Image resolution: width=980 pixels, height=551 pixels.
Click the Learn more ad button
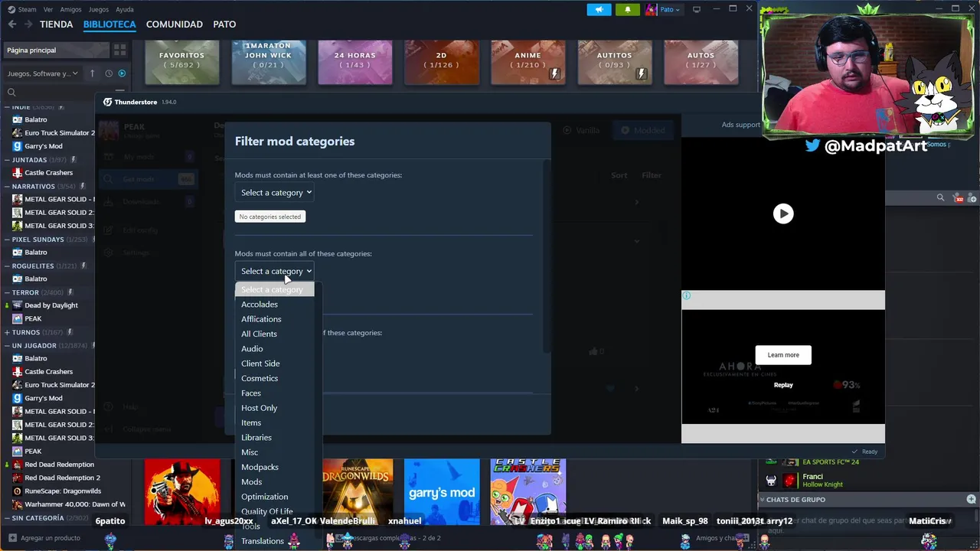pyautogui.click(x=783, y=355)
